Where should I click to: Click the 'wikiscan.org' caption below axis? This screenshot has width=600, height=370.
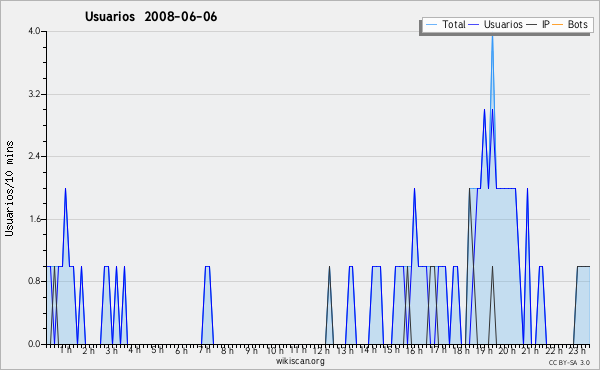pos(300,361)
